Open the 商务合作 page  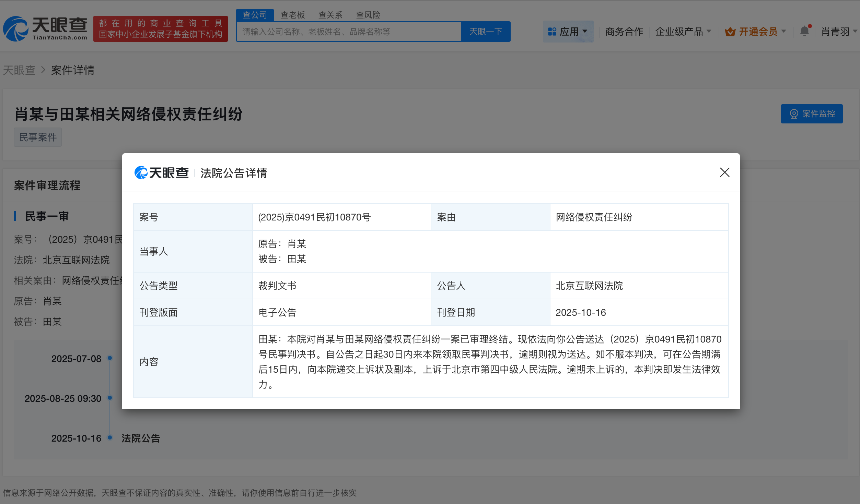click(x=624, y=31)
